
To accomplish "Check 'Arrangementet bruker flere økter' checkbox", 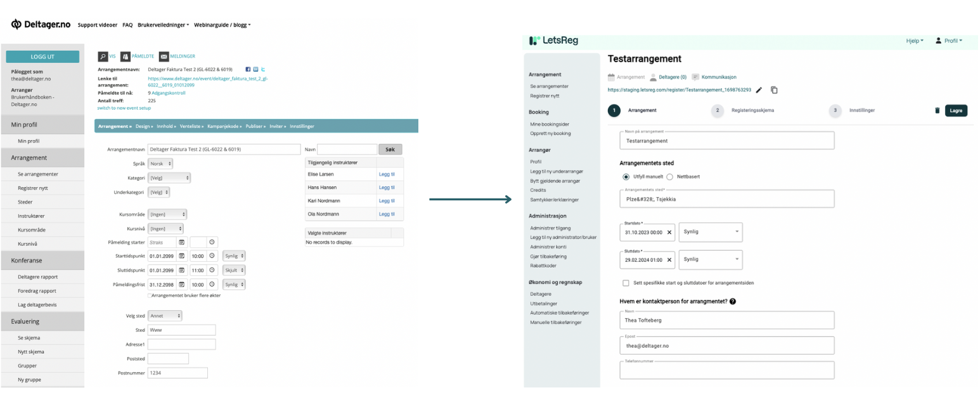I will 150,296.
